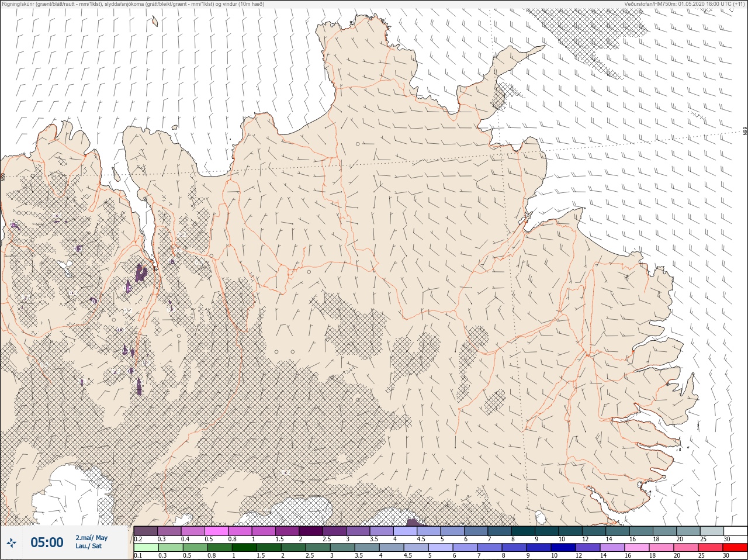This screenshot has height=560, width=748.
Task: Click the bright pink swatch in the upper legend row
Action: click(216, 531)
